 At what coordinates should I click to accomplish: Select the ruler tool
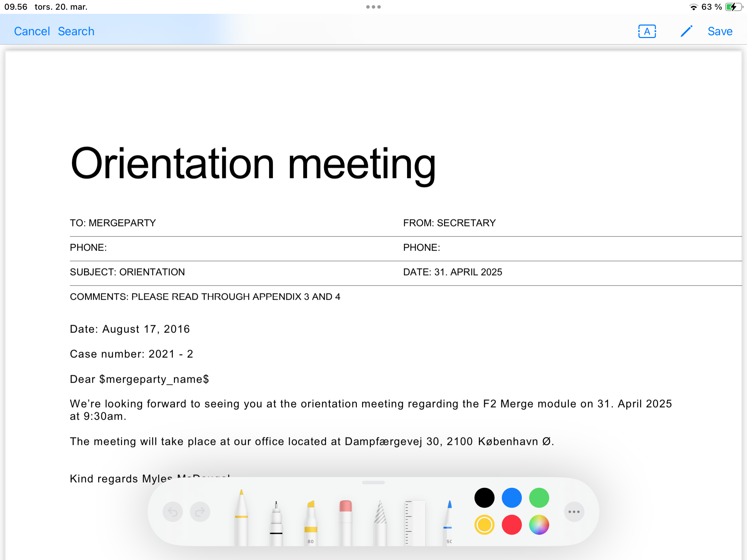coord(415,523)
